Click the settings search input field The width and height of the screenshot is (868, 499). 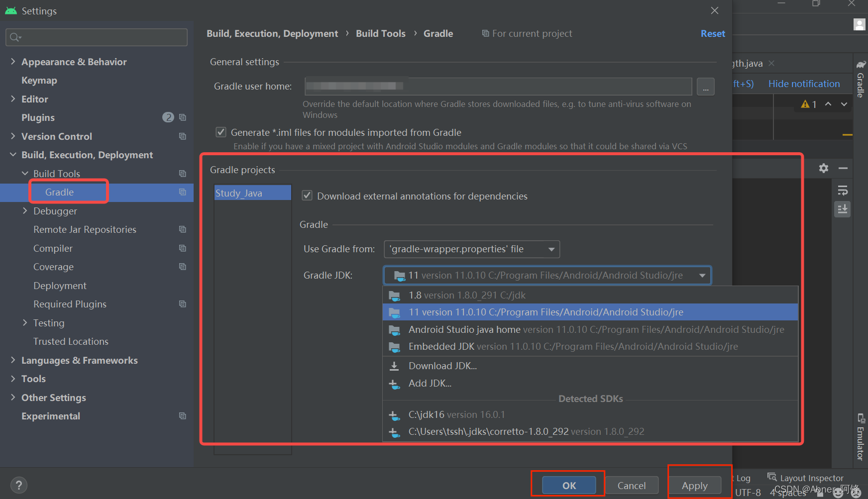point(97,37)
